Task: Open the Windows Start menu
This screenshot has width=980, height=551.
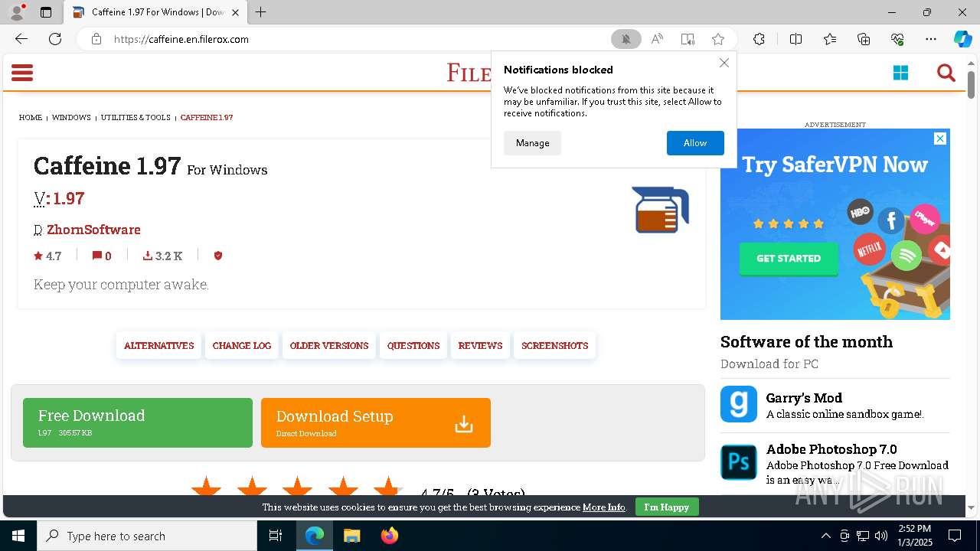Action: coord(18,536)
